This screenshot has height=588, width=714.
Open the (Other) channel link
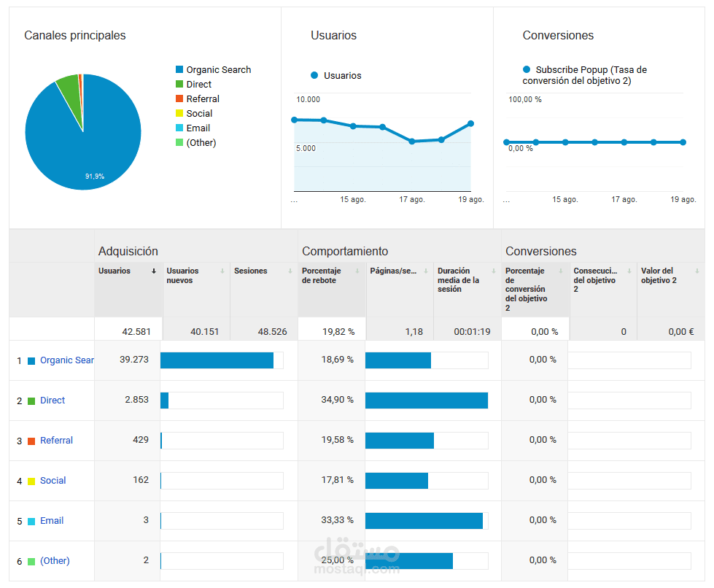coord(55,561)
